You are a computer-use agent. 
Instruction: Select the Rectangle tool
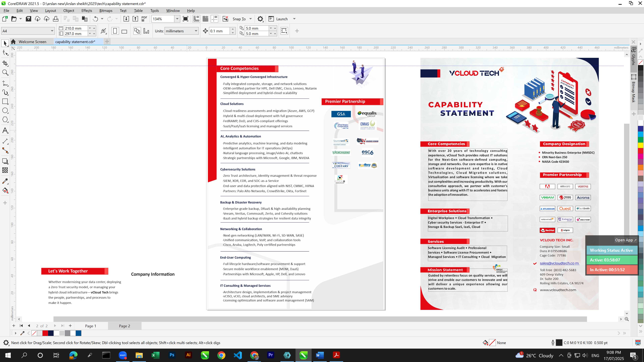[x=5, y=101]
